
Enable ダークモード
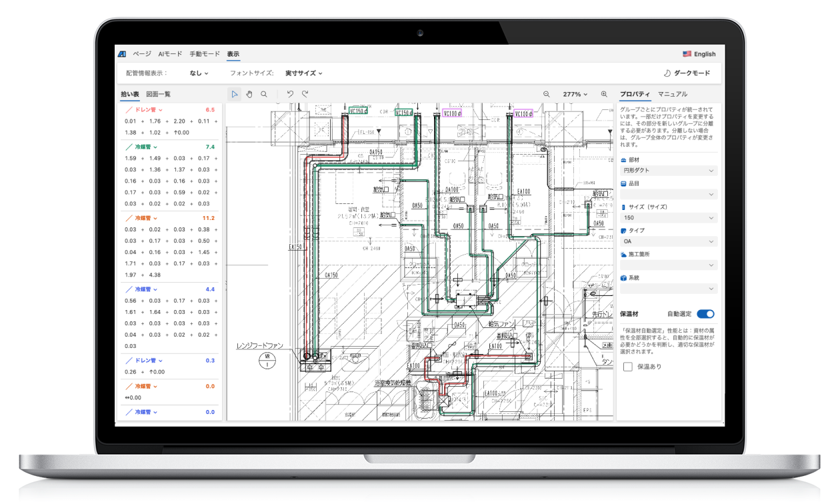[x=687, y=73]
